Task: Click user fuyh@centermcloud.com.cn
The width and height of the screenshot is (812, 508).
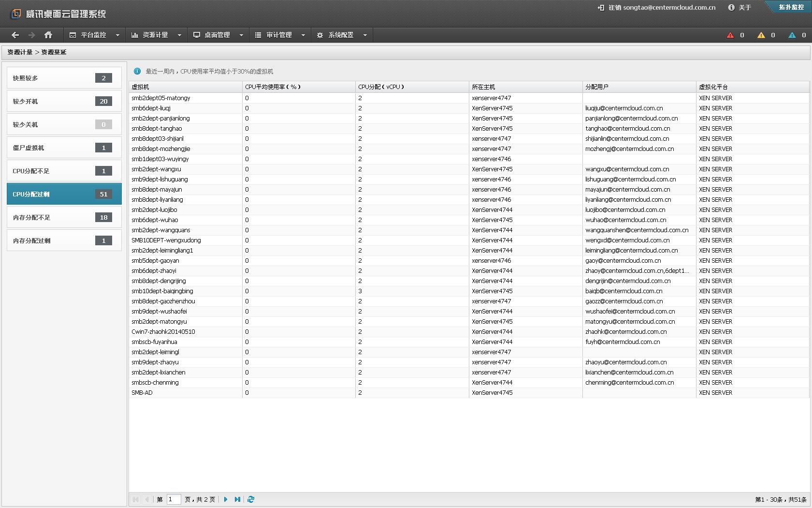Action: [622, 342]
